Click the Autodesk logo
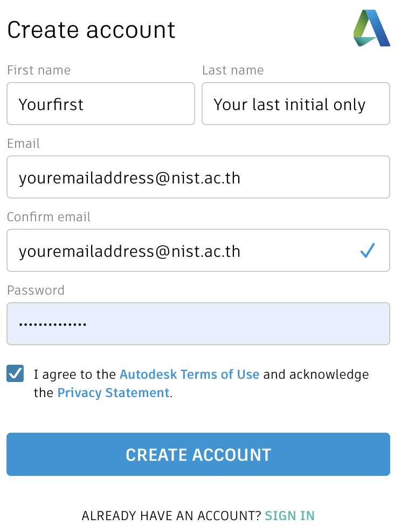The width and height of the screenshot is (401, 532). 371,28
